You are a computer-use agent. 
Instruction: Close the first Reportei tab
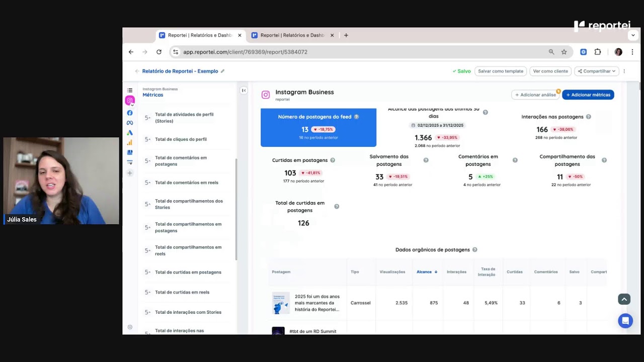[239, 35]
